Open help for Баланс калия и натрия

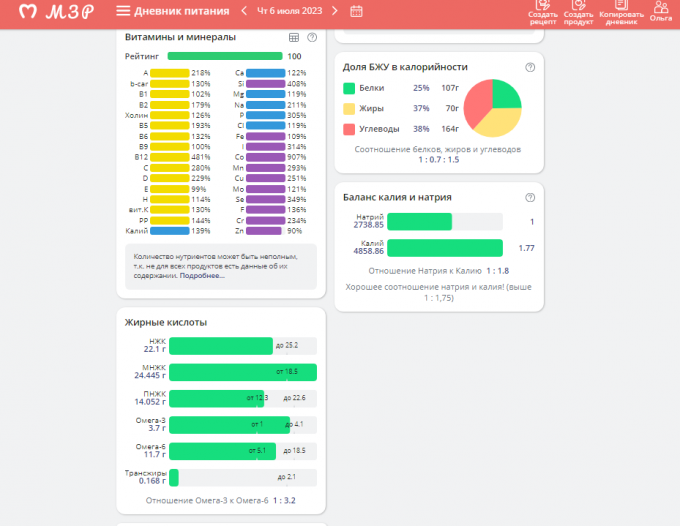pos(530,197)
